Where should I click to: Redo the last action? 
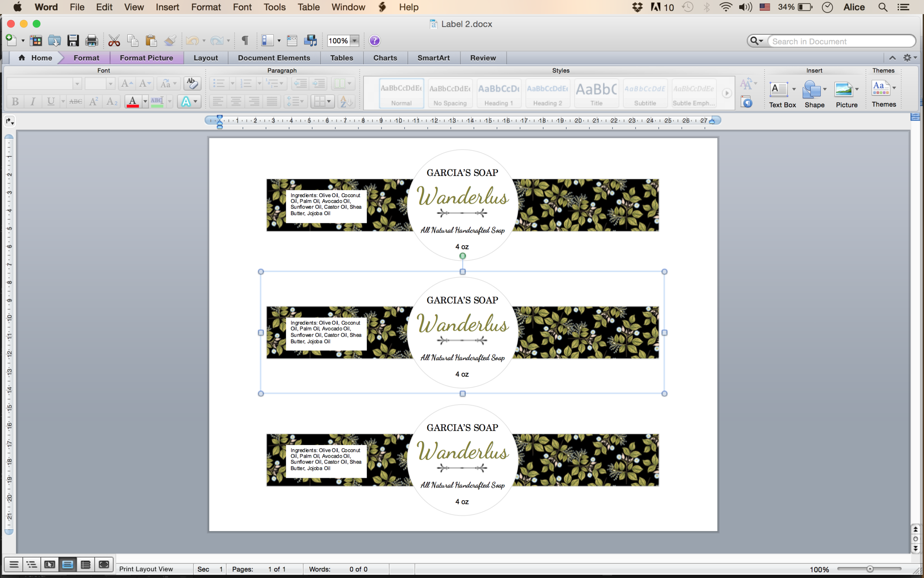pos(217,40)
